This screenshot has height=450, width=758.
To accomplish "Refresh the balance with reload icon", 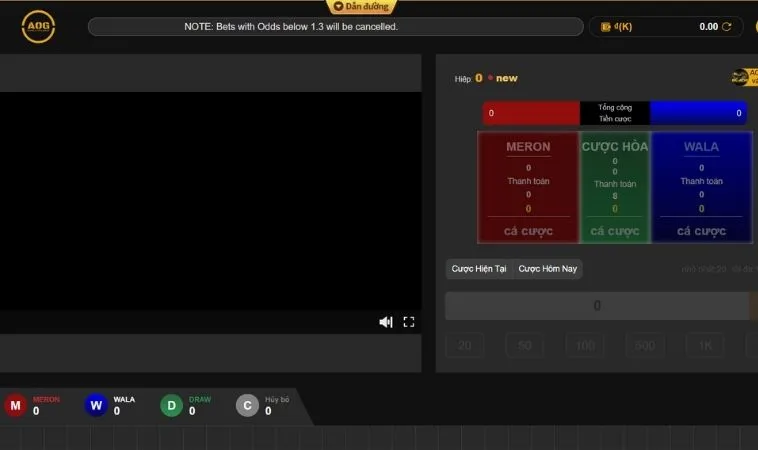I will point(727,27).
